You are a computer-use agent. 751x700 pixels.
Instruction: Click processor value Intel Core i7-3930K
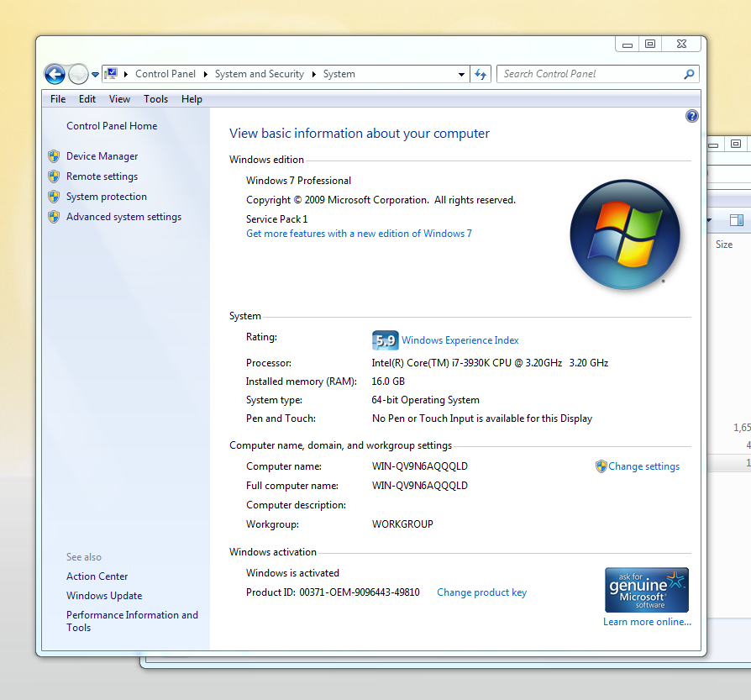point(490,363)
